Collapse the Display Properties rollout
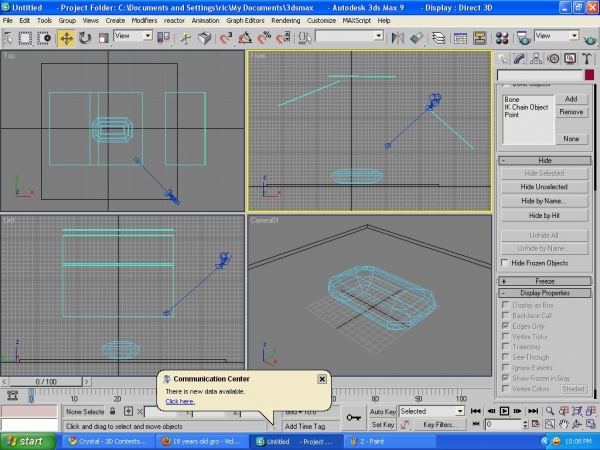The width and height of the screenshot is (600, 450). (x=545, y=293)
